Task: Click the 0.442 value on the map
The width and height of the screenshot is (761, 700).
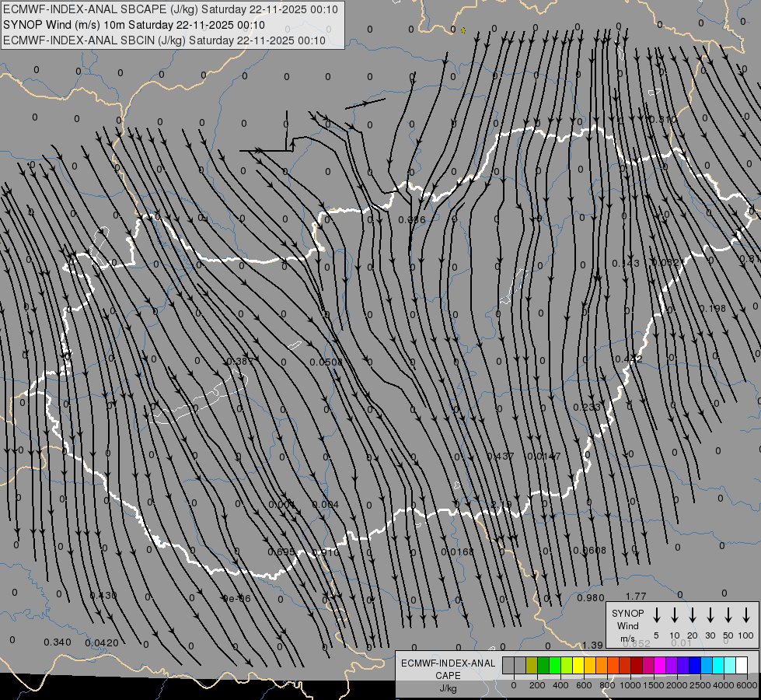Action: point(629,359)
